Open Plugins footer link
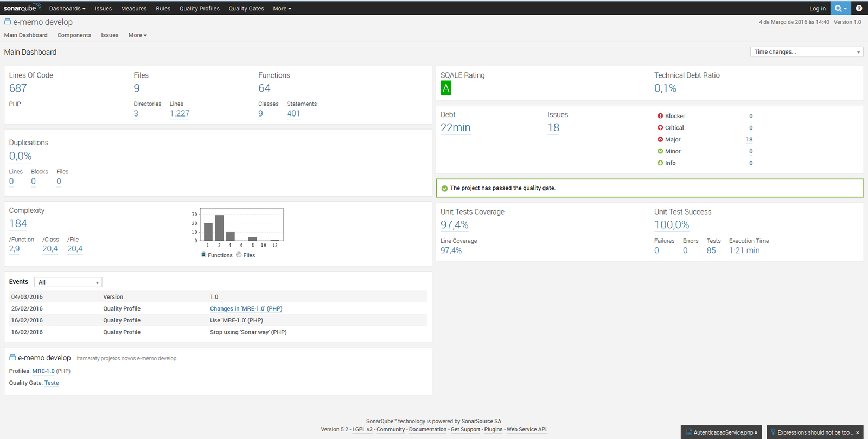The image size is (868, 439). coord(493,429)
